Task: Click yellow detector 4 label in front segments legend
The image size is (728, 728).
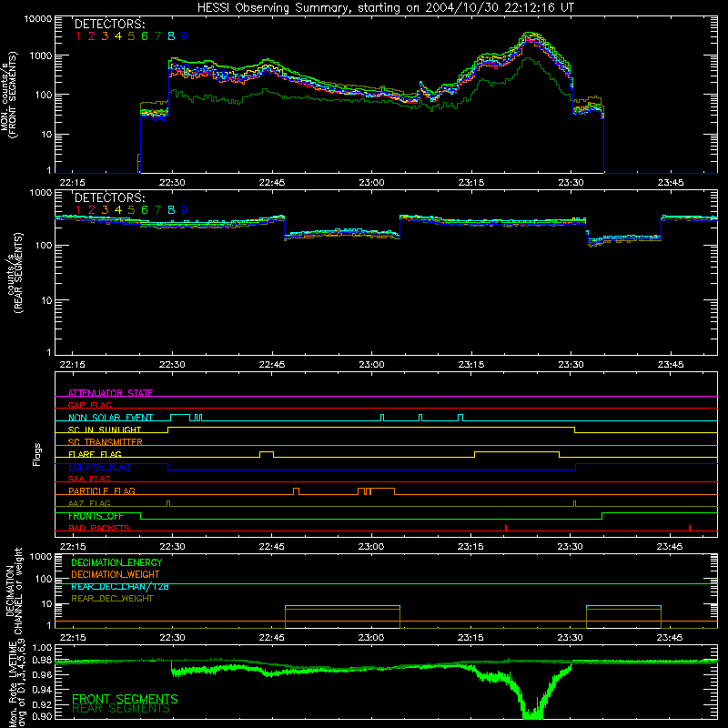Action: tap(118, 36)
